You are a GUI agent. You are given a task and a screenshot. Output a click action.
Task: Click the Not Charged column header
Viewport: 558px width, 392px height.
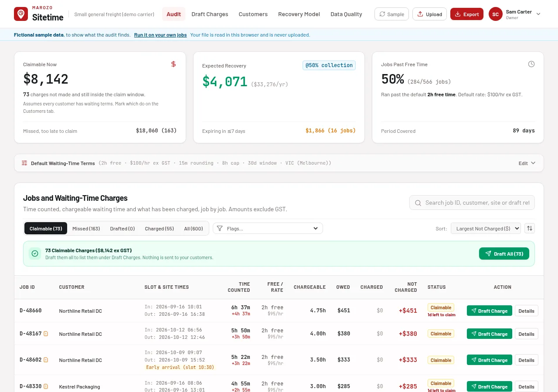point(405,287)
